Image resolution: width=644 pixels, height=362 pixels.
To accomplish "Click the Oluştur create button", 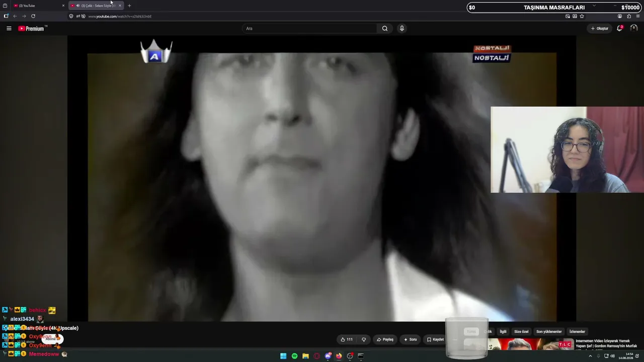I will (x=600, y=29).
